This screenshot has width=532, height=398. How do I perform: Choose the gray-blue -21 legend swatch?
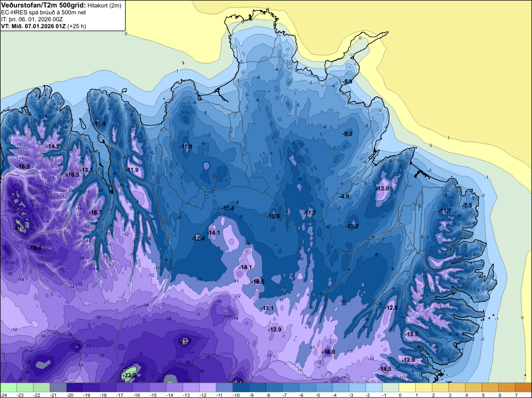58,387
